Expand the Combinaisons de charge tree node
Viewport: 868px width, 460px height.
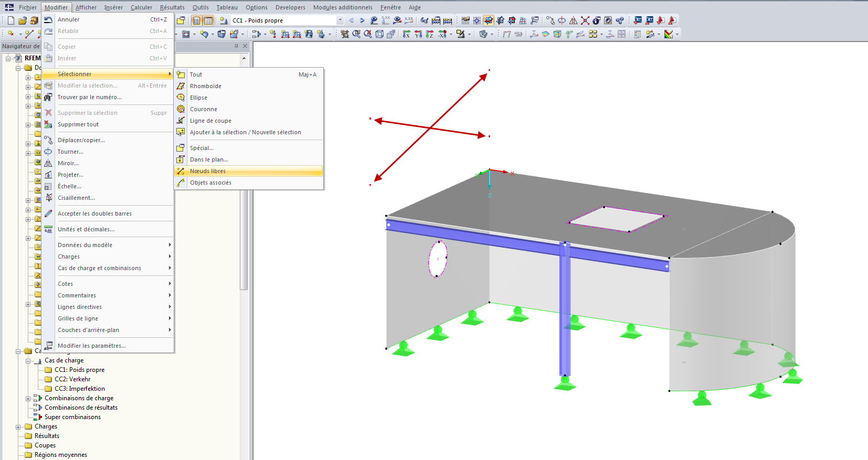pos(28,399)
